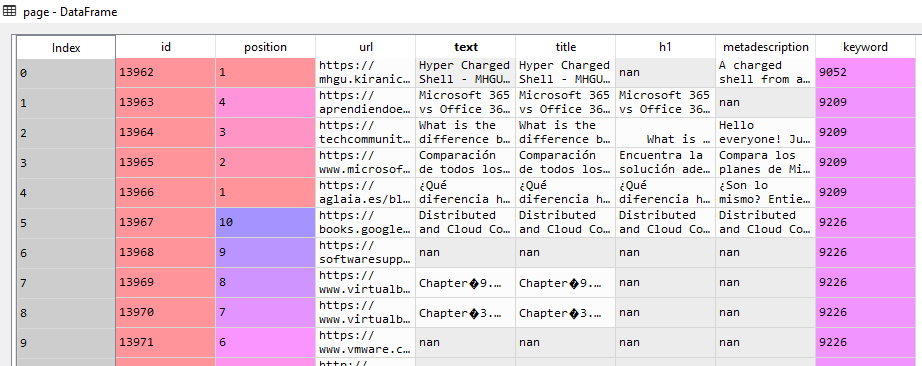Screen dimensions: 922x366
Task: Select position cell with value 6
Action: click(266, 343)
